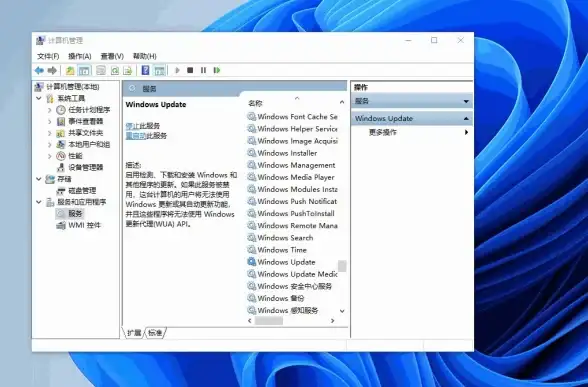The image size is (588, 387).
Task: Select 计算机管理(本地) root node
Action: (72, 87)
